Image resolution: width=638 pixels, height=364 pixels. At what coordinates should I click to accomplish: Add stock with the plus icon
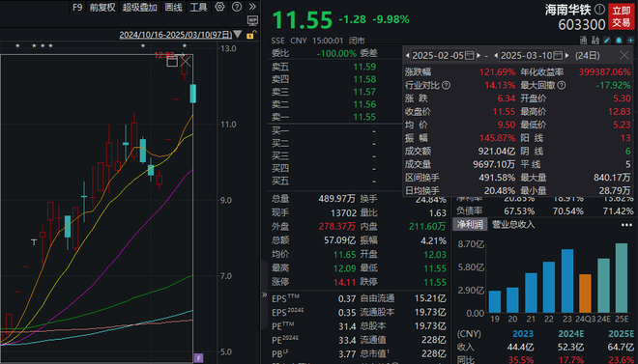(630, 41)
